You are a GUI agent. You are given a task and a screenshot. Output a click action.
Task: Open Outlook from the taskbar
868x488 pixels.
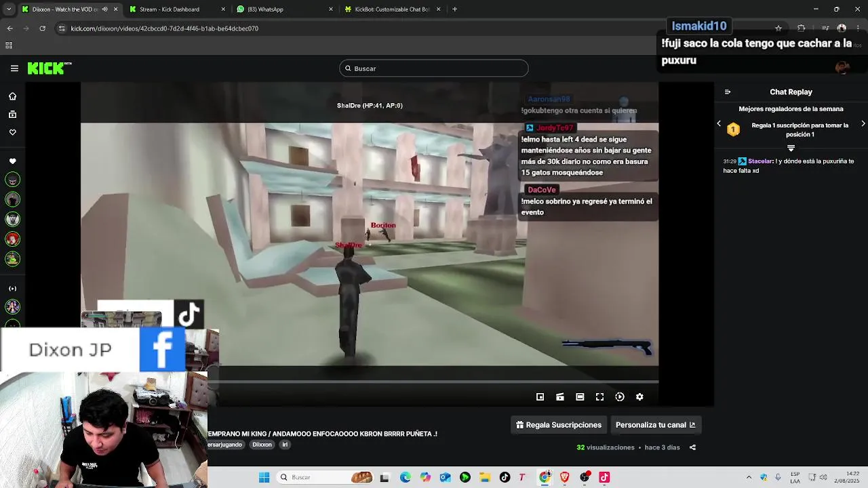(445, 477)
